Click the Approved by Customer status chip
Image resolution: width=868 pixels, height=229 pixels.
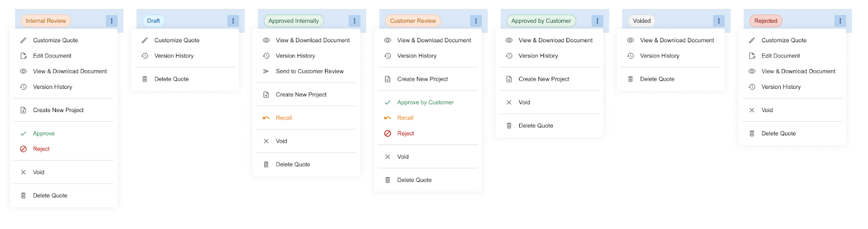(x=541, y=21)
